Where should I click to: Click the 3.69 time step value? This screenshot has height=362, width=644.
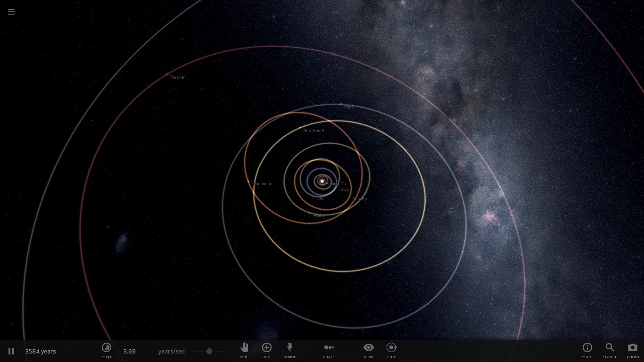(x=129, y=351)
